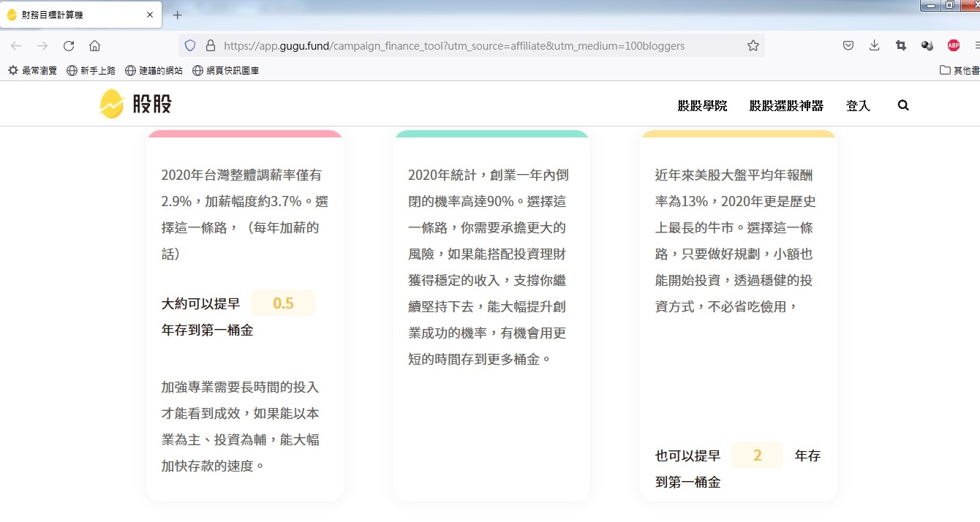The height and width of the screenshot is (522, 980).
Task: Open 最常瀏覽 bookmark folder
Action: coord(32,71)
